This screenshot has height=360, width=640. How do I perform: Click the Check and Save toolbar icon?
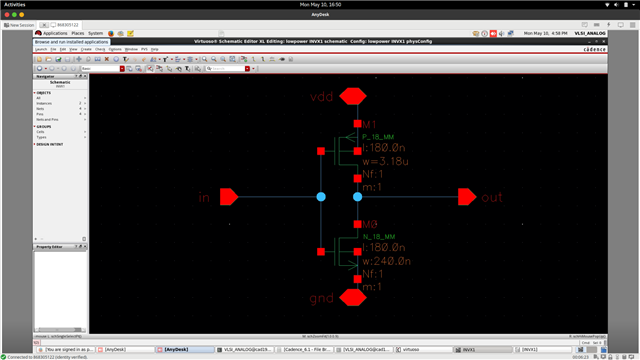58,59
